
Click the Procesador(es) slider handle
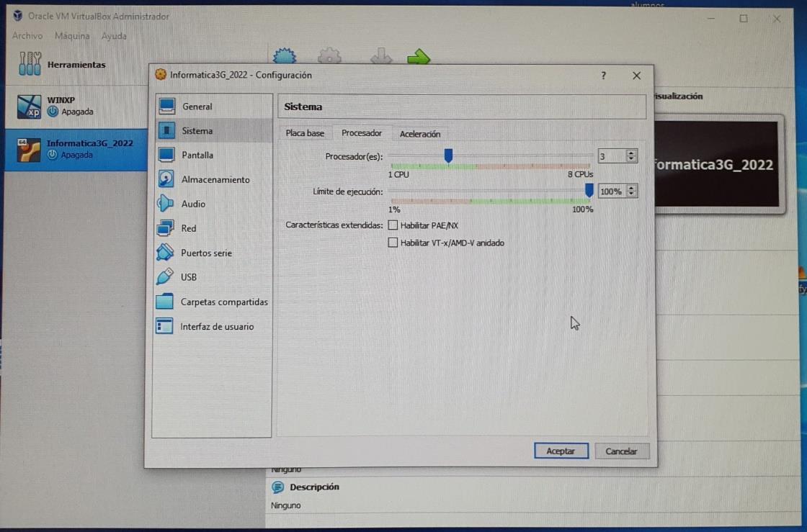click(x=448, y=155)
